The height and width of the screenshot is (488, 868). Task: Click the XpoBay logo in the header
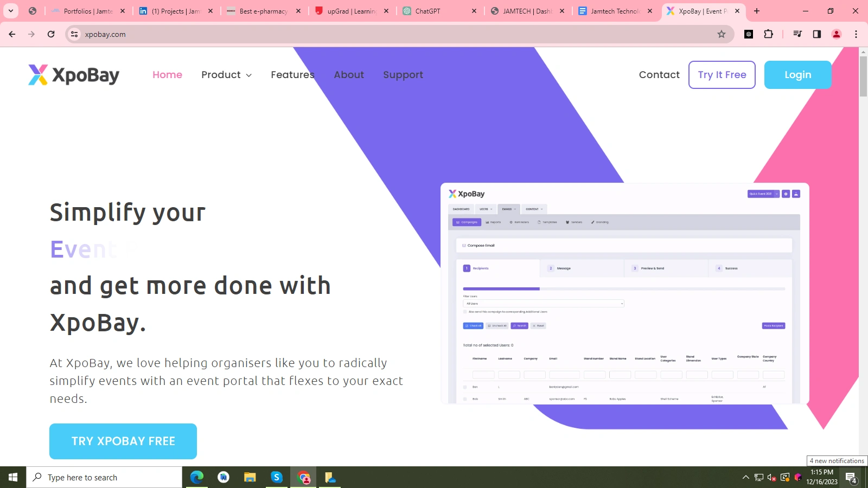pyautogui.click(x=74, y=75)
